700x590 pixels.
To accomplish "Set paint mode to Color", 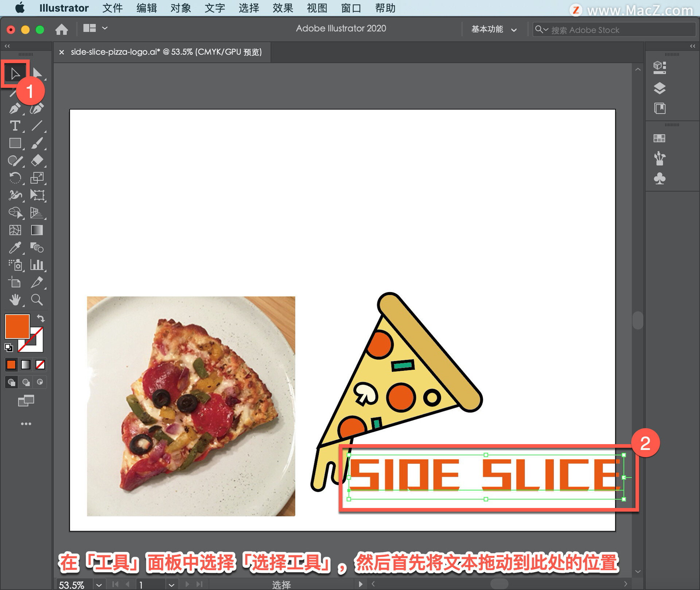I will (11, 364).
